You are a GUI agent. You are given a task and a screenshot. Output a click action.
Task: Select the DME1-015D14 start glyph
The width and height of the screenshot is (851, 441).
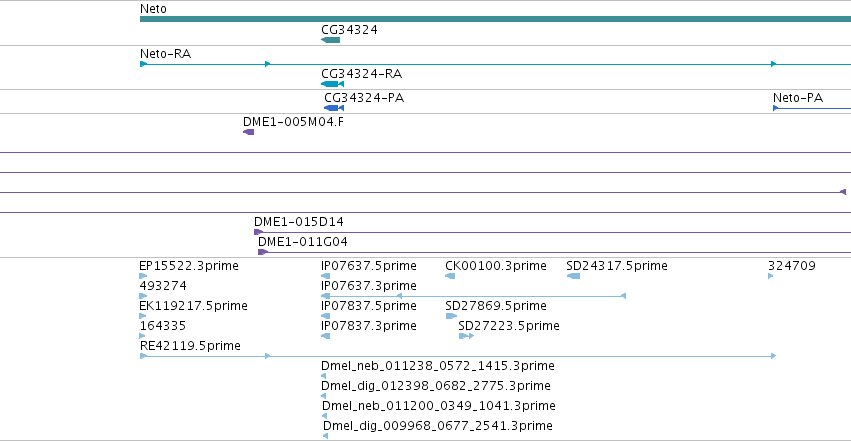click(258, 232)
